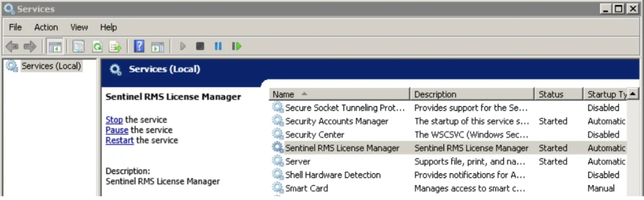The height and width of the screenshot is (200, 644).
Task: Click gear icon beside Server service
Action: (277, 161)
